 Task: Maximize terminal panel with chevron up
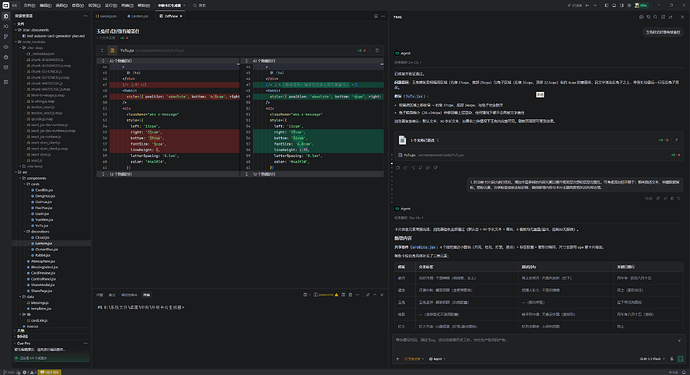(375, 295)
